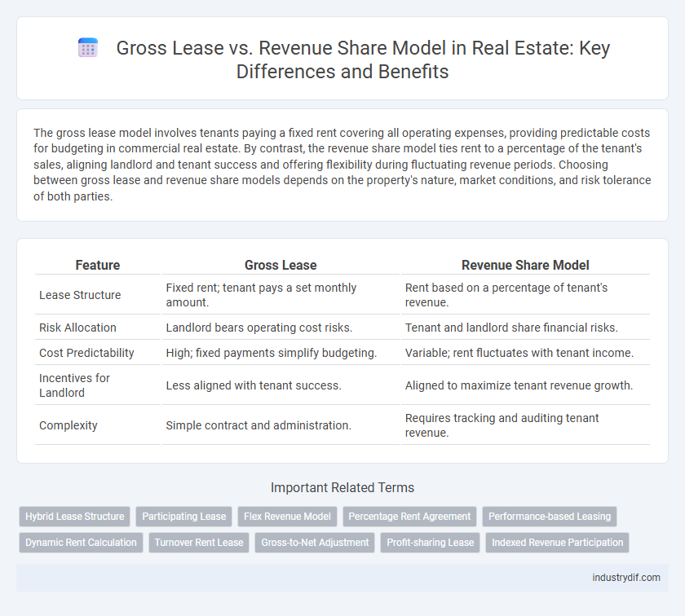Click cell 'Aligned to maximize tenant revenue growth.'
The width and height of the screenshot is (685, 616).
point(525,385)
